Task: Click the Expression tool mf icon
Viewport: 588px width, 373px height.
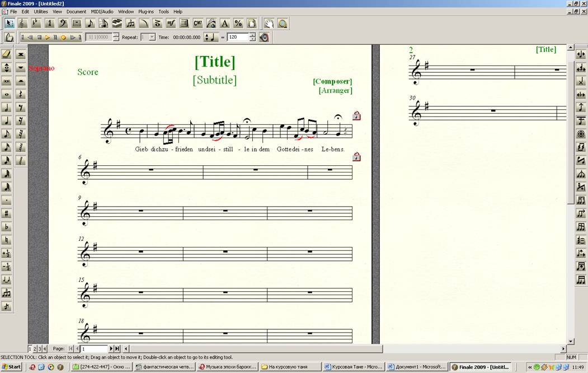Action: [x=171, y=23]
